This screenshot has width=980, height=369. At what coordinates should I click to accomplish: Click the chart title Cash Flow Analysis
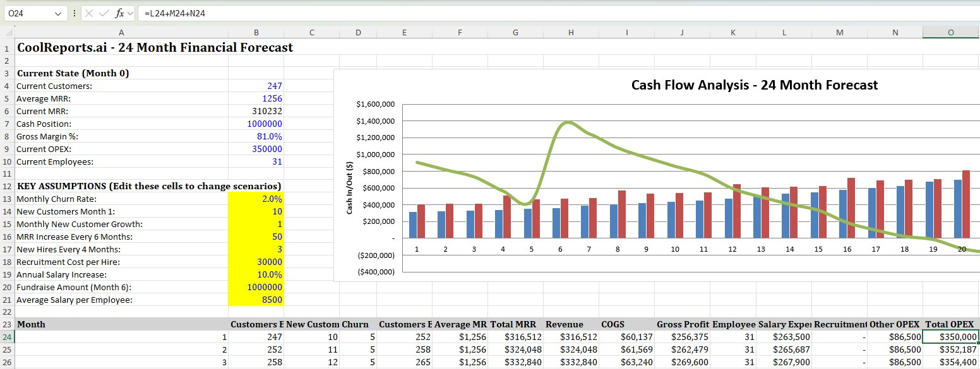click(x=755, y=85)
